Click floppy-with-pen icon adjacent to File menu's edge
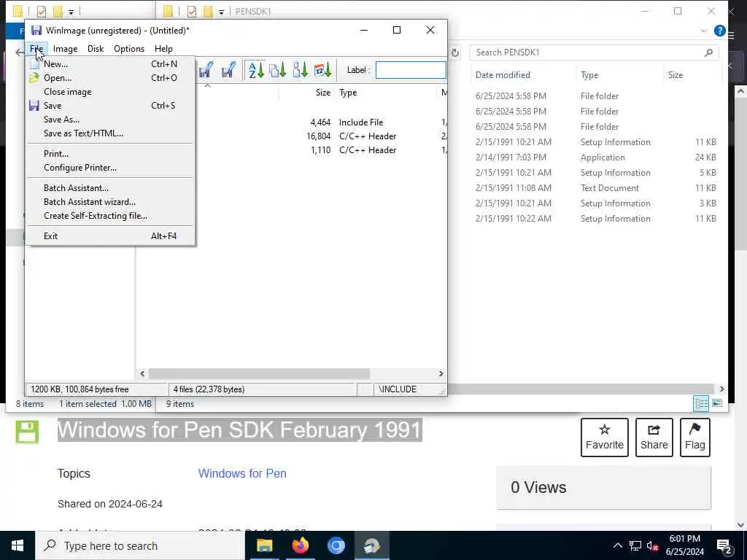Screen dimensions: 747x560 click(x=206, y=70)
